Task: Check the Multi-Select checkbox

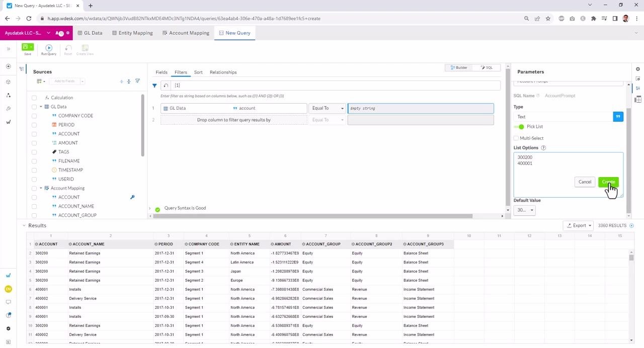Action: click(x=516, y=138)
